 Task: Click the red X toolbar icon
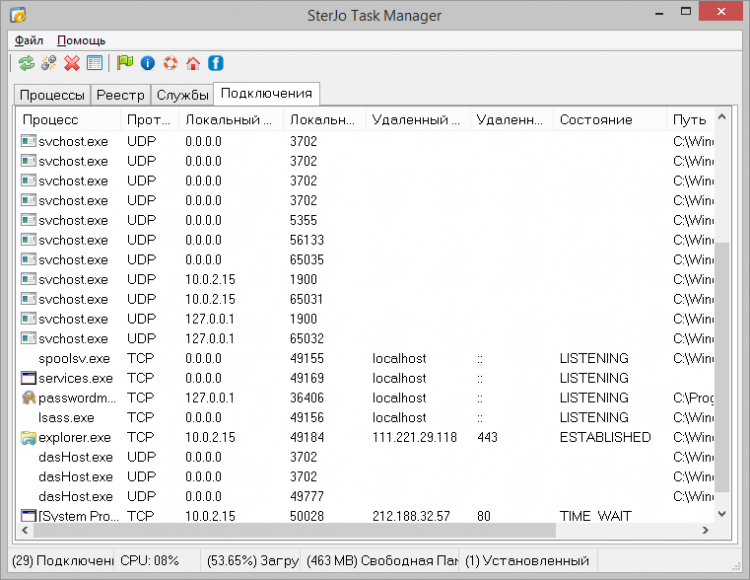click(72, 63)
